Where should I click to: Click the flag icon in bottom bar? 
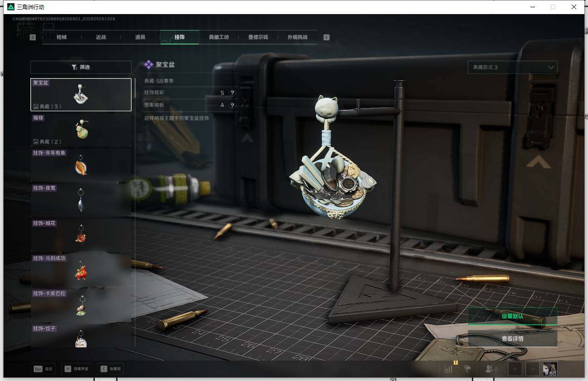click(x=467, y=369)
